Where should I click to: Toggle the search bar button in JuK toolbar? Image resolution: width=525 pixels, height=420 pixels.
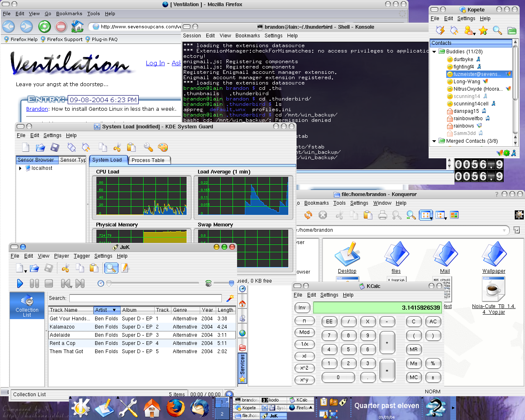[x=111, y=268]
